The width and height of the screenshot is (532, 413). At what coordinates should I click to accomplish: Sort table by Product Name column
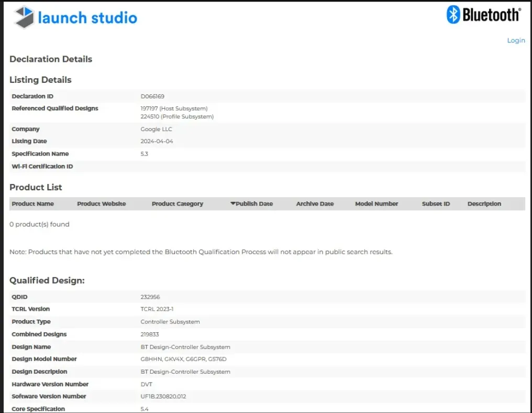point(33,204)
